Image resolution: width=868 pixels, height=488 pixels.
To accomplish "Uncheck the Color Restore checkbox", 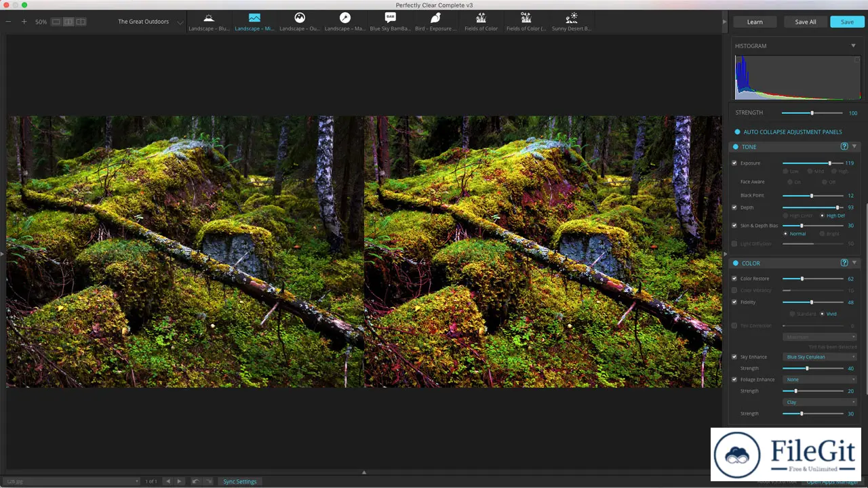I will tap(734, 279).
